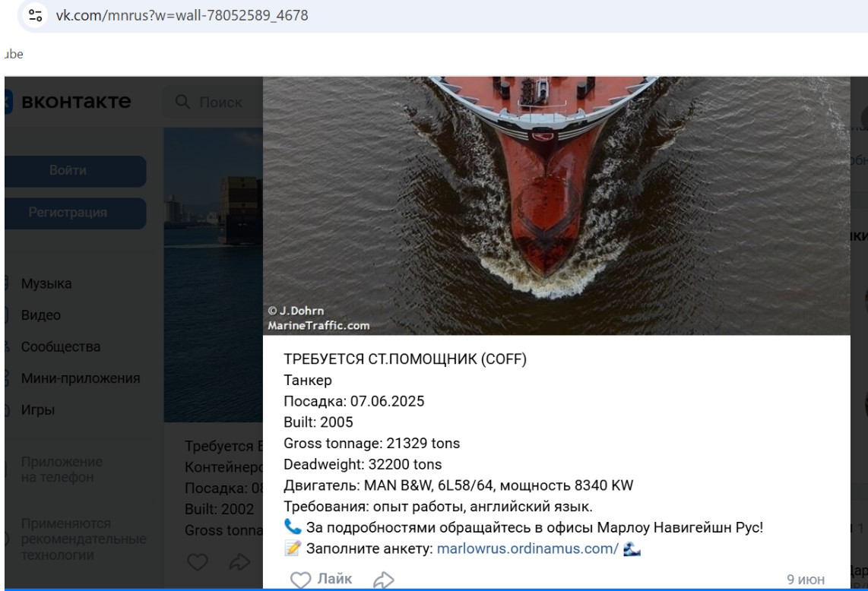Image resolution: width=868 pixels, height=591 pixels.
Task: Open Музыка in the sidebar
Action: coord(46,283)
